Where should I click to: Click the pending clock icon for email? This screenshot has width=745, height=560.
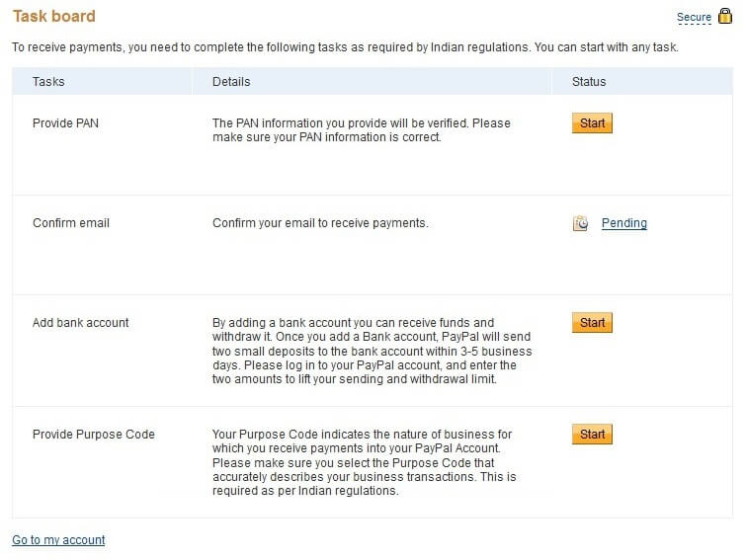coord(580,223)
